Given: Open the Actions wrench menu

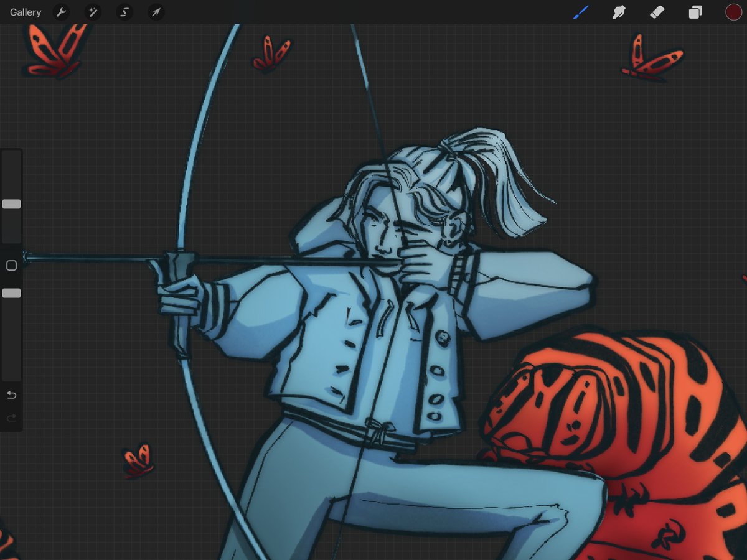Looking at the screenshot, I should coord(61,12).
